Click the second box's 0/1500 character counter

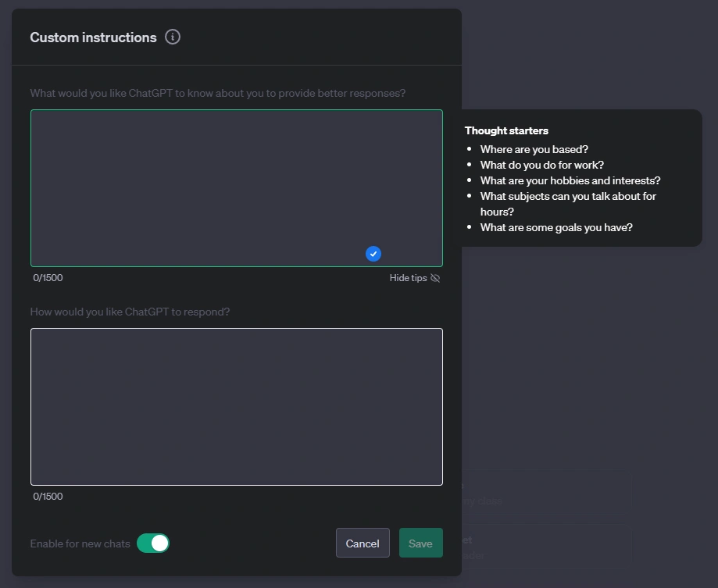48,497
